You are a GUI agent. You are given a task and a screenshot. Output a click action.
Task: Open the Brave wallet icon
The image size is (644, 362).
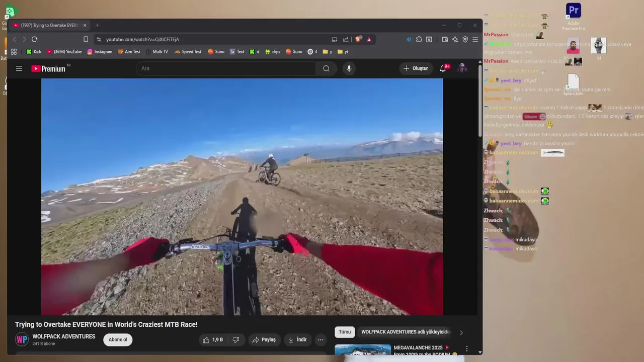[445, 39]
